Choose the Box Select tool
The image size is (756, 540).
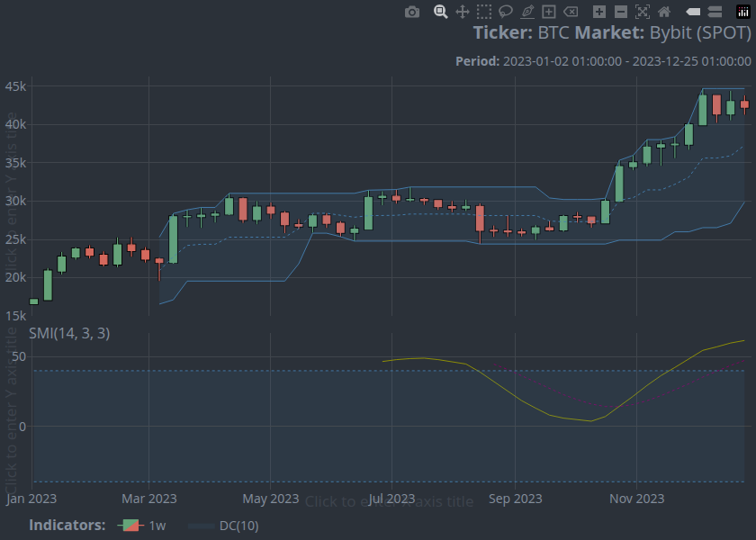[x=484, y=12]
